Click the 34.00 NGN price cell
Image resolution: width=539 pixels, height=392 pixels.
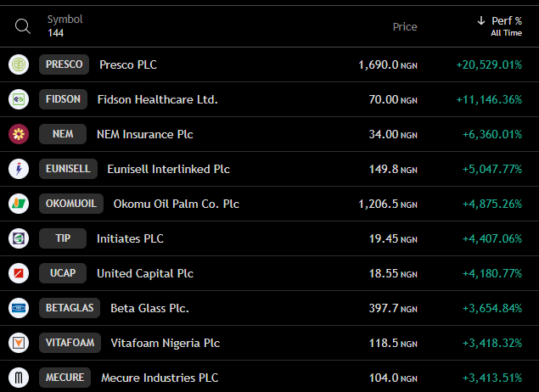click(393, 134)
